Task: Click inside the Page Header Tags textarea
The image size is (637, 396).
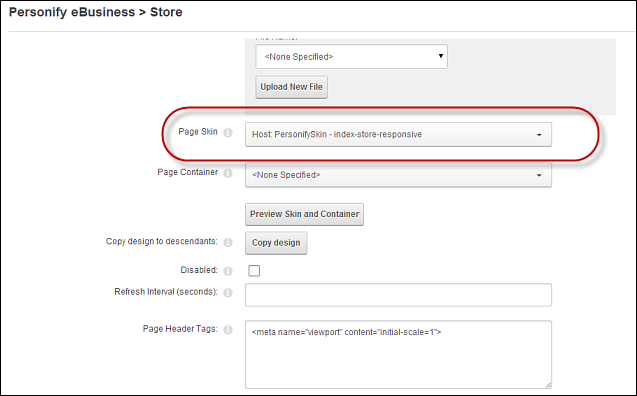Action: pos(398,354)
